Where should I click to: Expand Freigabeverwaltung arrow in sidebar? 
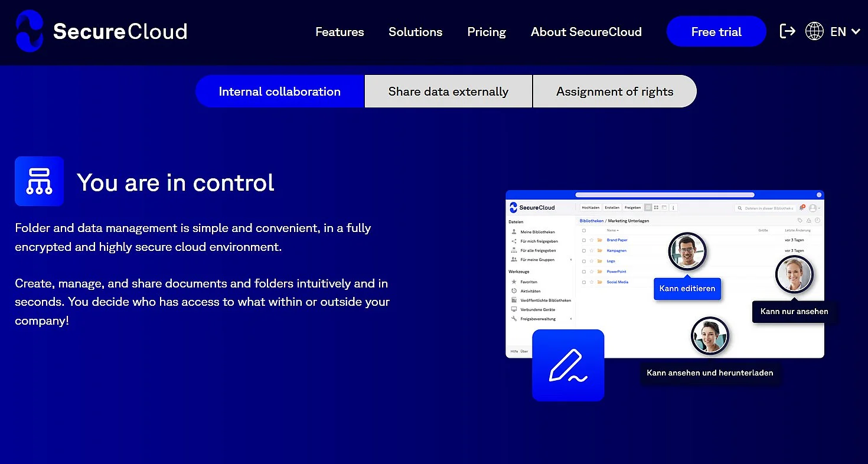pyautogui.click(x=571, y=319)
